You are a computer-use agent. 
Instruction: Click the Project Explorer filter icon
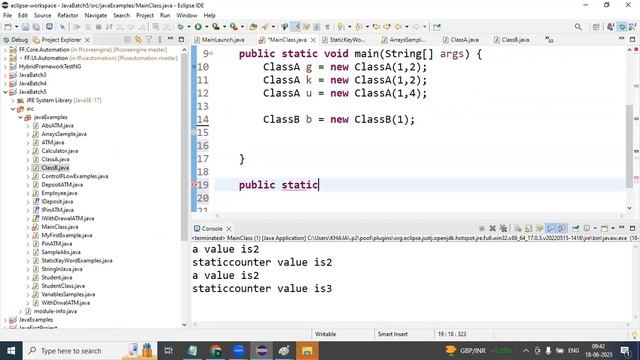149,40
